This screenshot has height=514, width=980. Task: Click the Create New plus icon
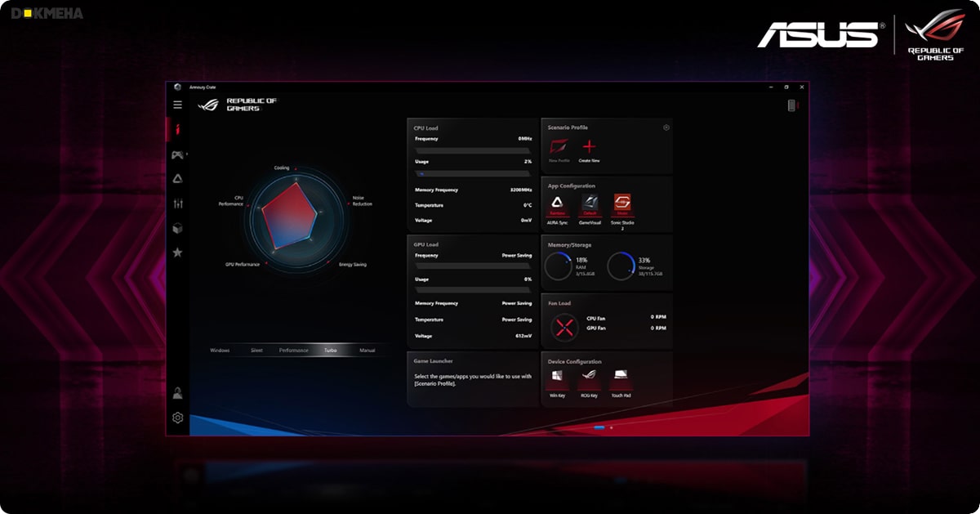coord(589,147)
